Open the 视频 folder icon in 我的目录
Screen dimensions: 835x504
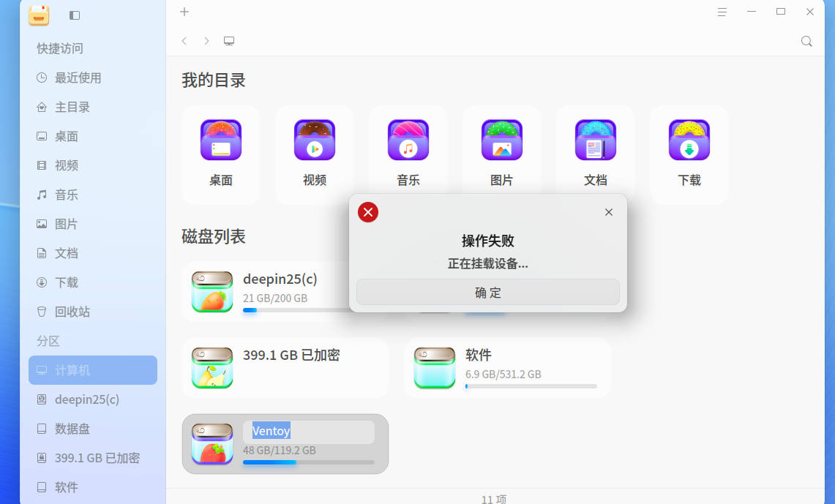coord(315,140)
